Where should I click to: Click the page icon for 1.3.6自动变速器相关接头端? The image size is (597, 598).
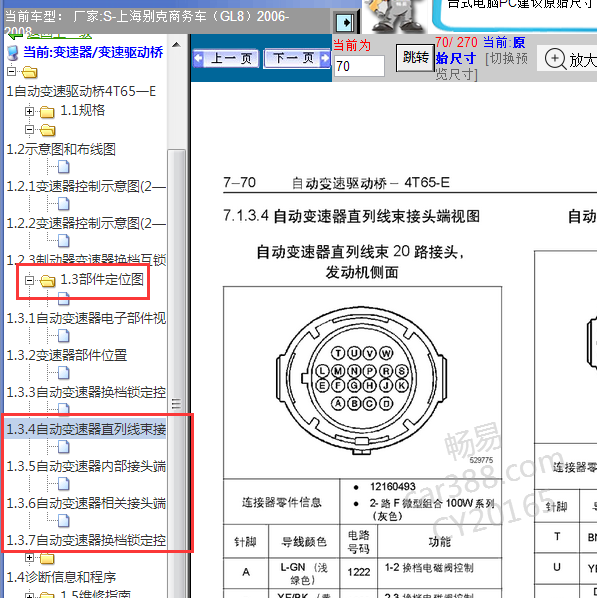pyautogui.click(x=64, y=484)
